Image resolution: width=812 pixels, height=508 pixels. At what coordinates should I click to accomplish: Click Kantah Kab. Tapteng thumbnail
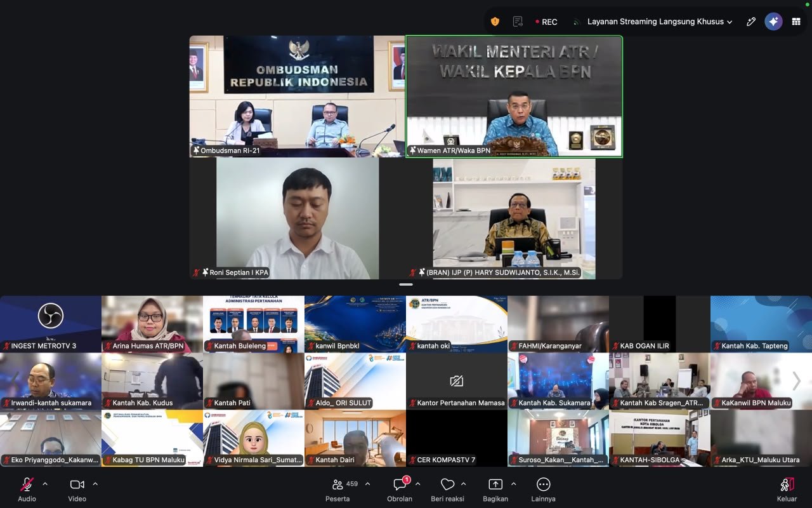coord(761,324)
